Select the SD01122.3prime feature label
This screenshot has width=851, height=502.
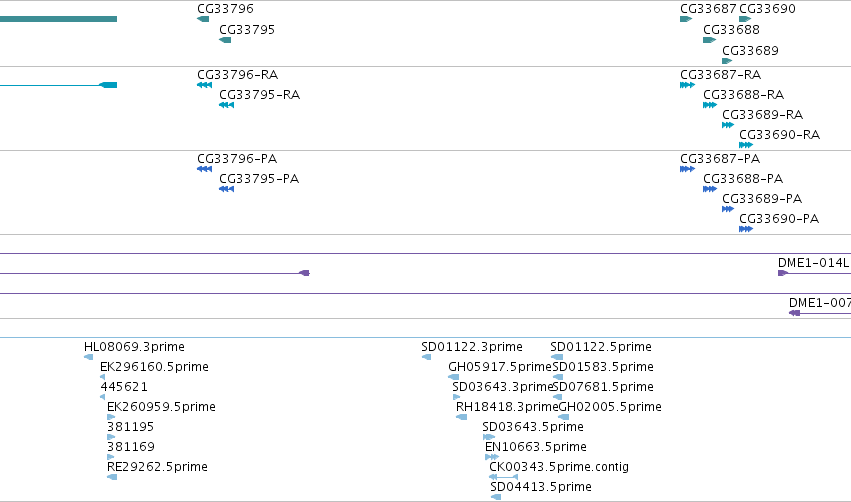point(472,347)
